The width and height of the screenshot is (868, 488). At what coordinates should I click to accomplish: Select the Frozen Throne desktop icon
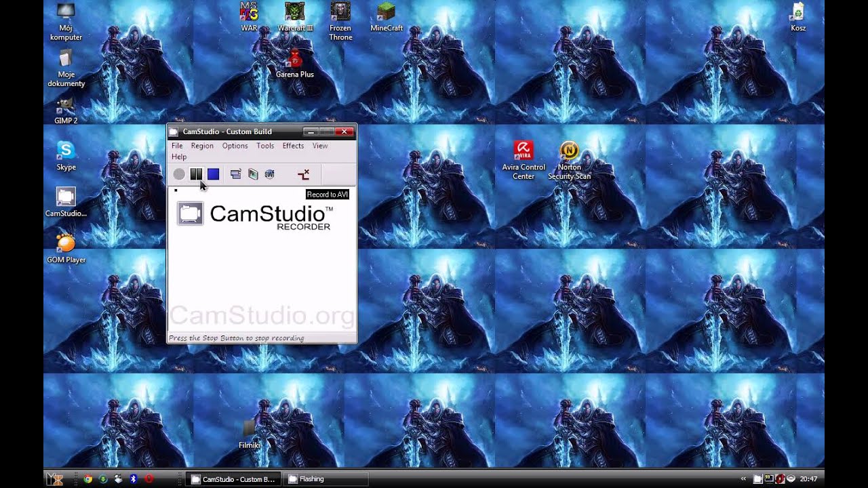pyautogui.click(x=340, y=22)
